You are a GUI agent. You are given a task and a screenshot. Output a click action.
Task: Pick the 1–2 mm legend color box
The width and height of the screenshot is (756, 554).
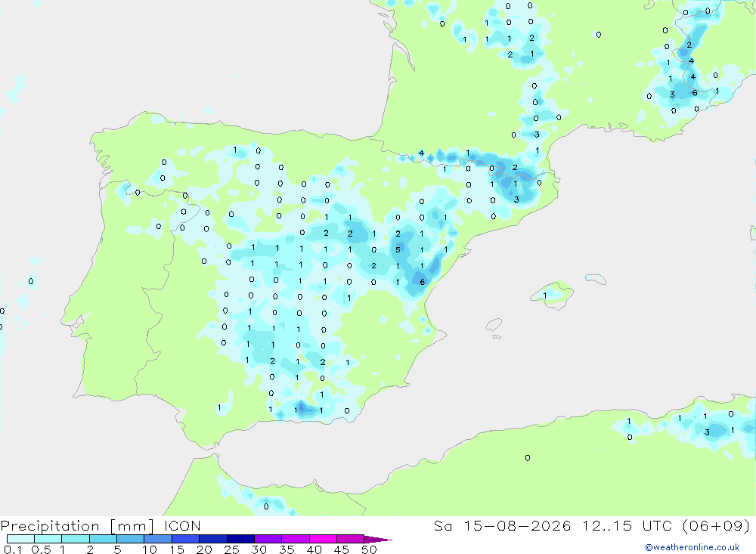(75, 539)
